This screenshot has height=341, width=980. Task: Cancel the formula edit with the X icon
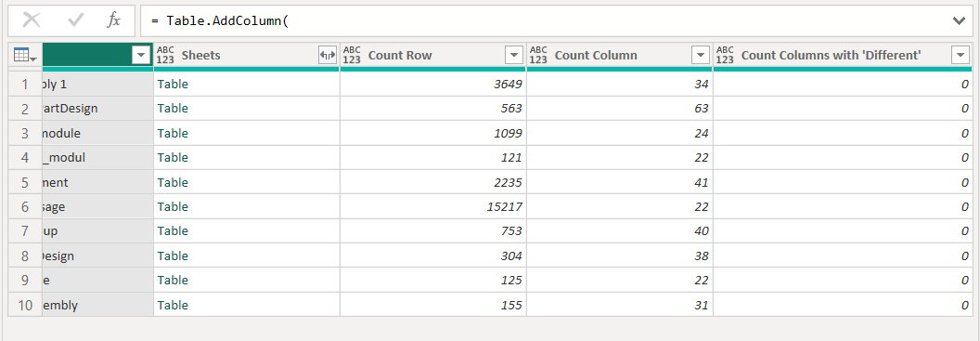point(32,20)
